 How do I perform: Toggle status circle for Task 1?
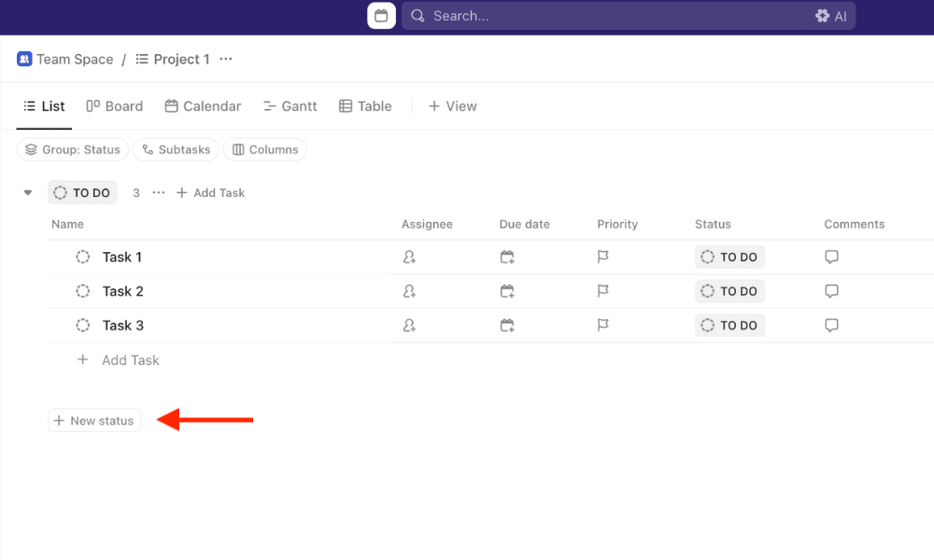coord(83,257)
